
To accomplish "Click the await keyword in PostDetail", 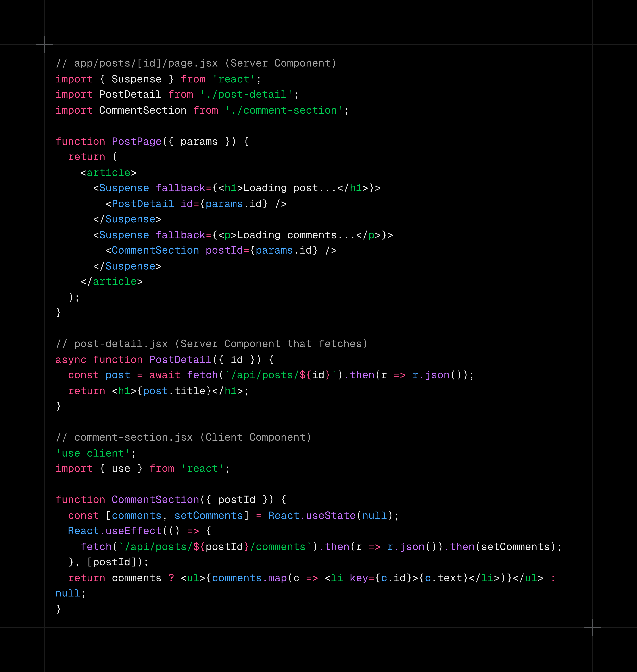I will 165,375.
